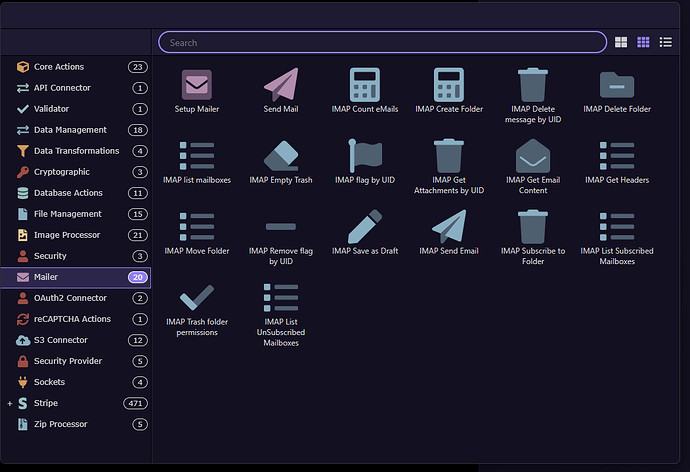Select the Cryptographic category
The width and height of the screenshot is (690, 472).
[x=76, y=172]
